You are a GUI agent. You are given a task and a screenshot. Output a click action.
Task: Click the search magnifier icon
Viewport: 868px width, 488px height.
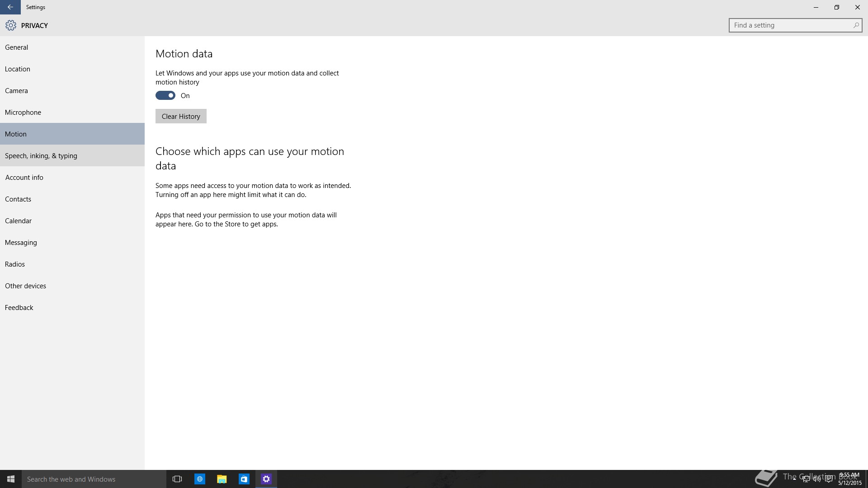coord(856,25)
